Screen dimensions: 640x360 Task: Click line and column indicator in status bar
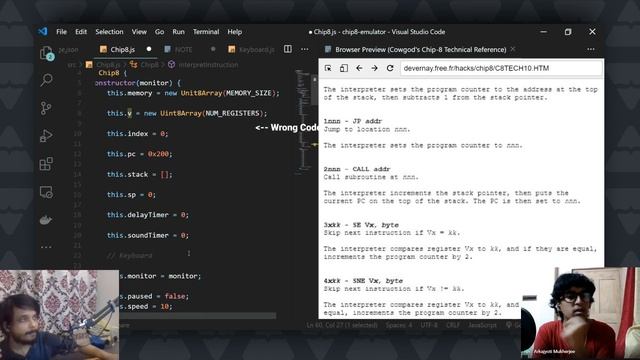point(342,325)
